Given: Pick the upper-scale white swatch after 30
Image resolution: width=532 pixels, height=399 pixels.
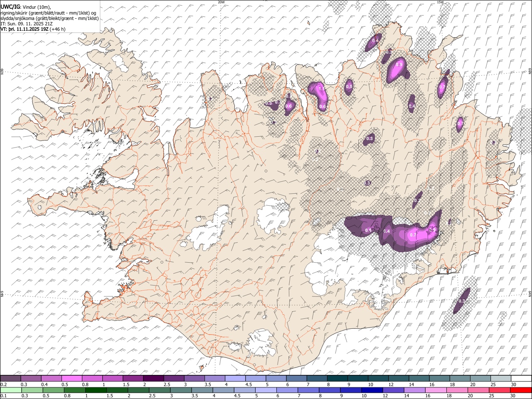Looking at the screenshot, I should [x=522, y=378].
